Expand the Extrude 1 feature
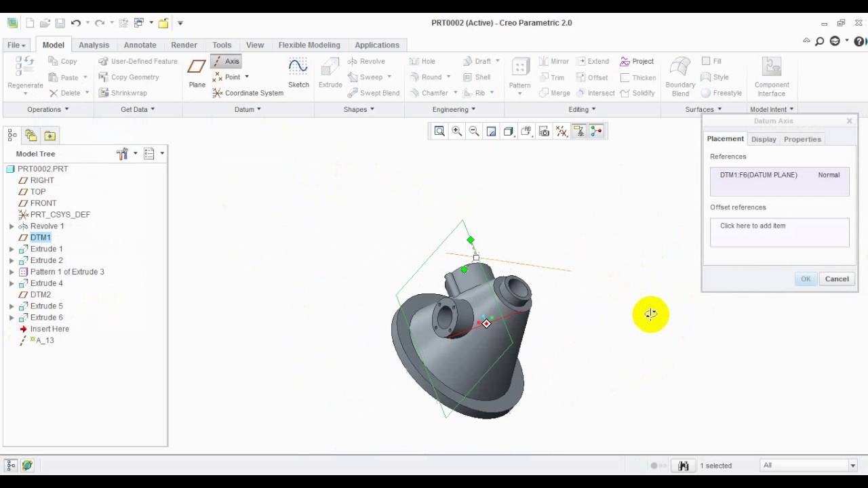This screenshot has width=868, height=488. [x=12, y=249]
